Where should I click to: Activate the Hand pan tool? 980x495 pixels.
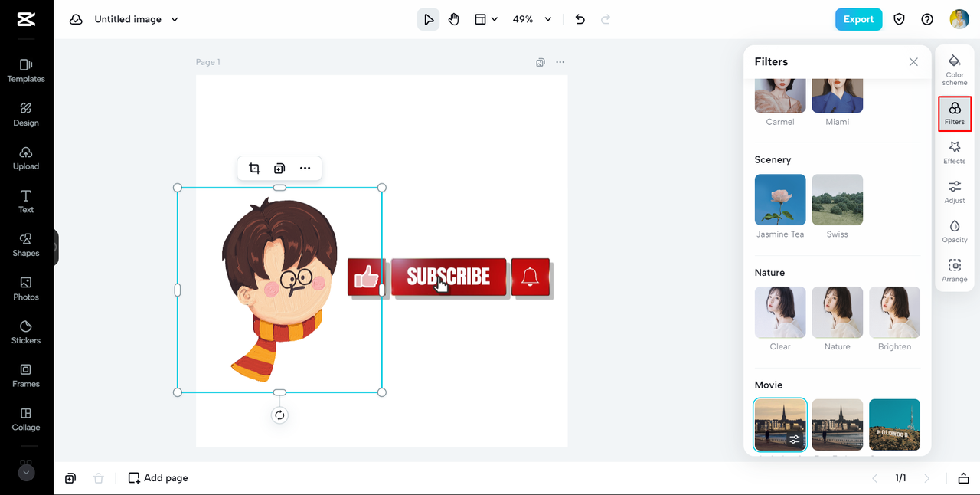[454, 19]
